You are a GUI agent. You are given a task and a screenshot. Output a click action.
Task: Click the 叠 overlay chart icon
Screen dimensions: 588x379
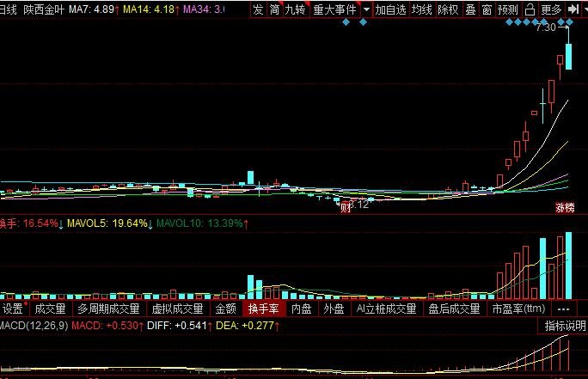coord(469,9)
